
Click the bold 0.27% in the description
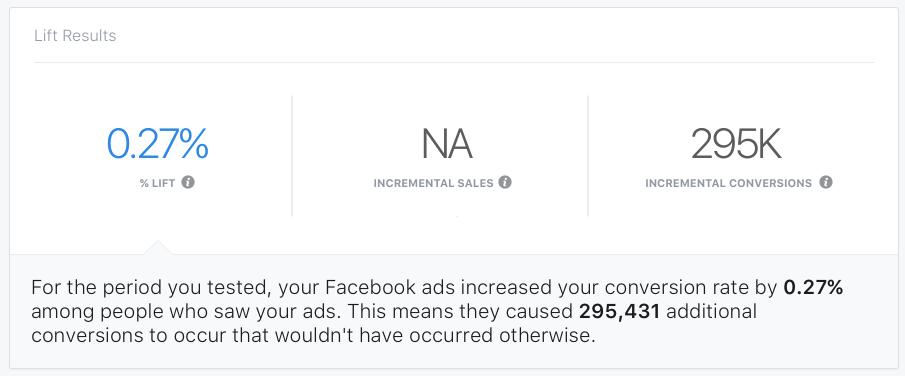[813, 288]
